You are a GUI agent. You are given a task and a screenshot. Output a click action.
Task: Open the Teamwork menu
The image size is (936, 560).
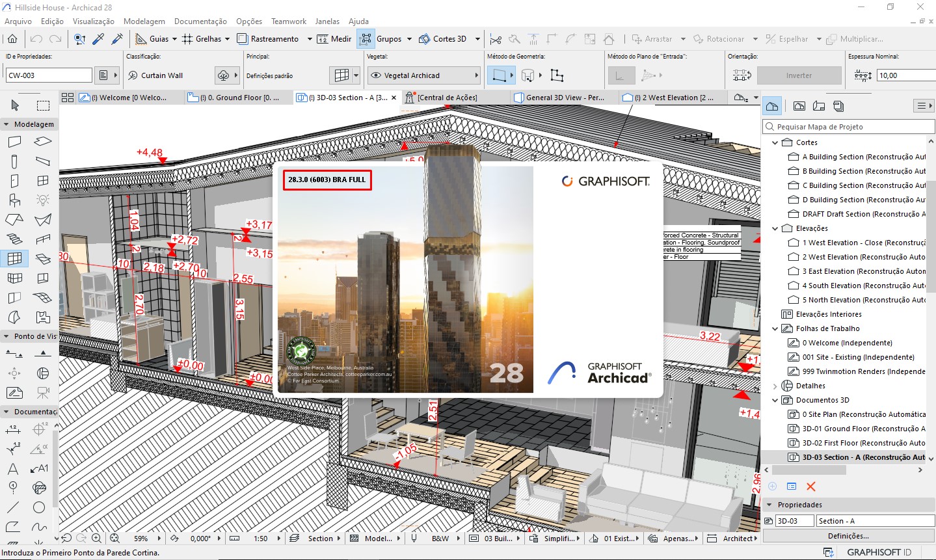[288, 21]
